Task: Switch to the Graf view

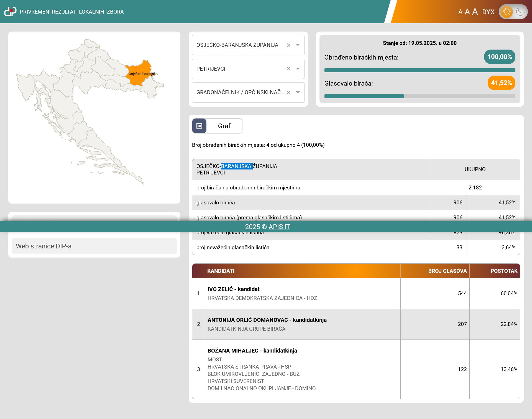Action: 224,126
